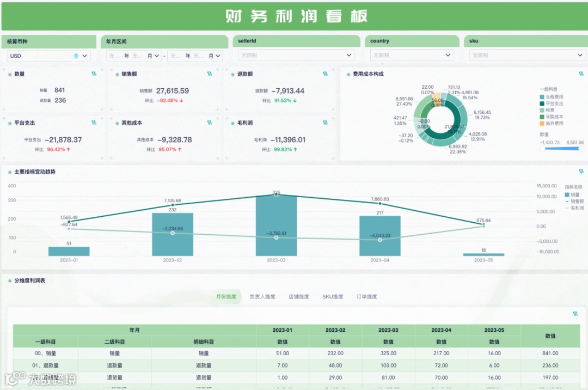The image size is (588, 390).
Task: Click filter icon on 其他成本 card
Action: tap(210, 123)
